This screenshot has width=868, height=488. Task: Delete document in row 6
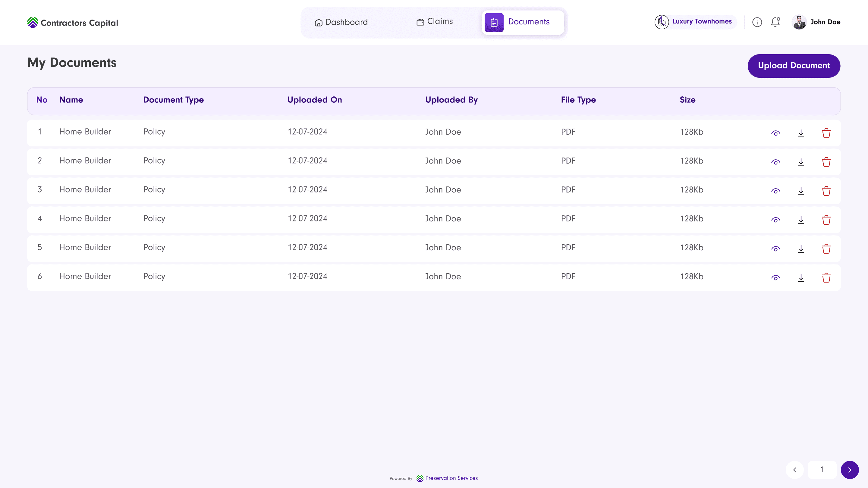[826, 278]
